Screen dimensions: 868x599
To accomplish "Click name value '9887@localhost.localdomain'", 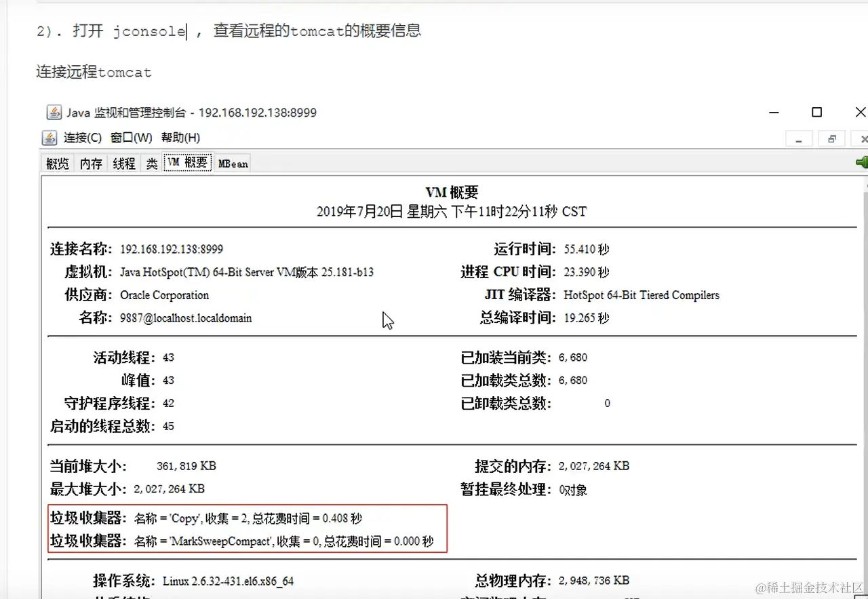I will 186,318.
